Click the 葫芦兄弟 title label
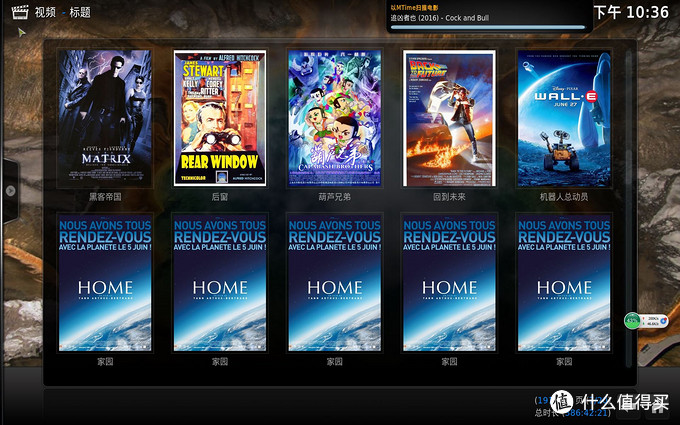The image size is (680, 425). (x=334, y=197)
